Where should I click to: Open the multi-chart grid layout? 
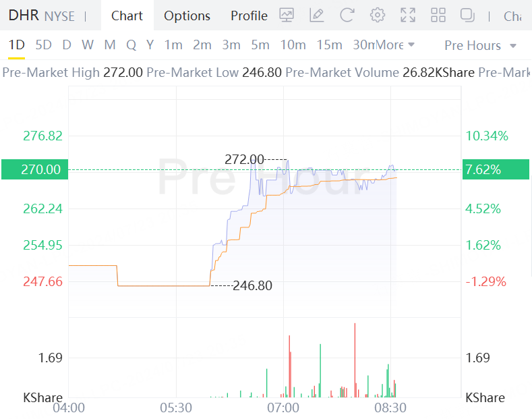pyautogui.click(x=438, y=16)
